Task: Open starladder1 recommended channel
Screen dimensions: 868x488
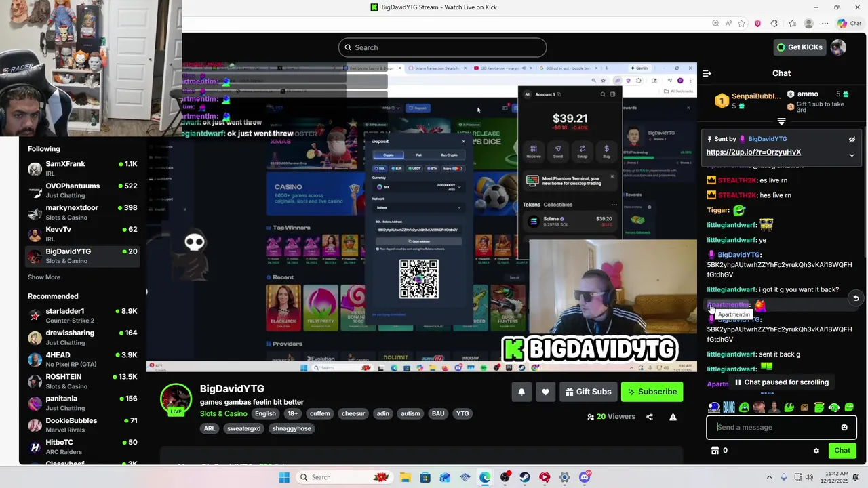Action: (83, 316)
